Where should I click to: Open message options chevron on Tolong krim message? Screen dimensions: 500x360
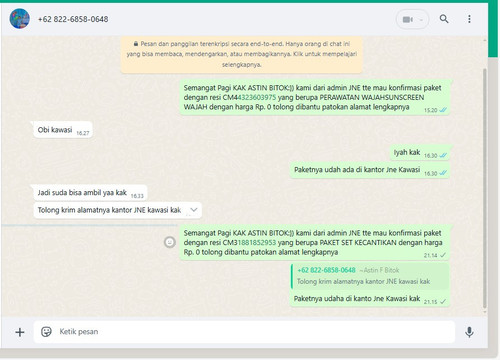(x=194, y=210)
